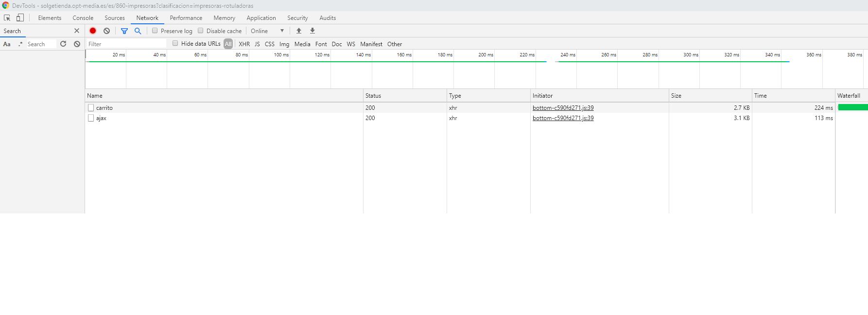Refresh the search results
Image resolution: width=868 pixels, height=315 pixels.
tap(63, 44)
